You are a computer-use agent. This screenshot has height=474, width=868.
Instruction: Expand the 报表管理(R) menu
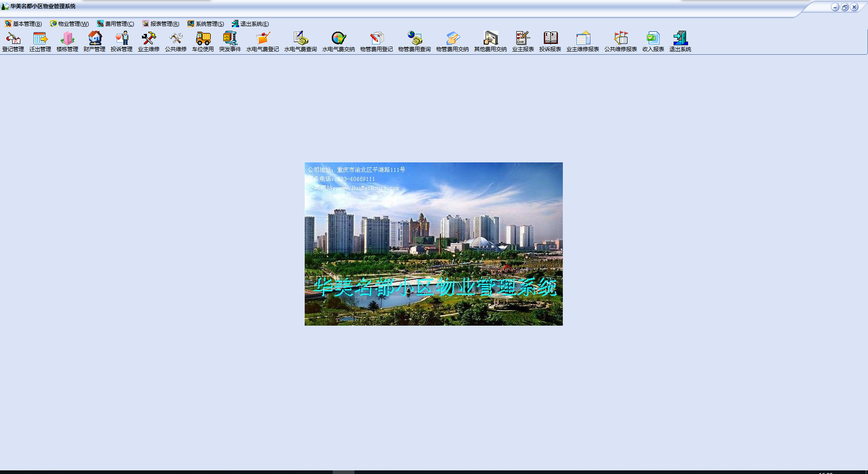(161, 24)
